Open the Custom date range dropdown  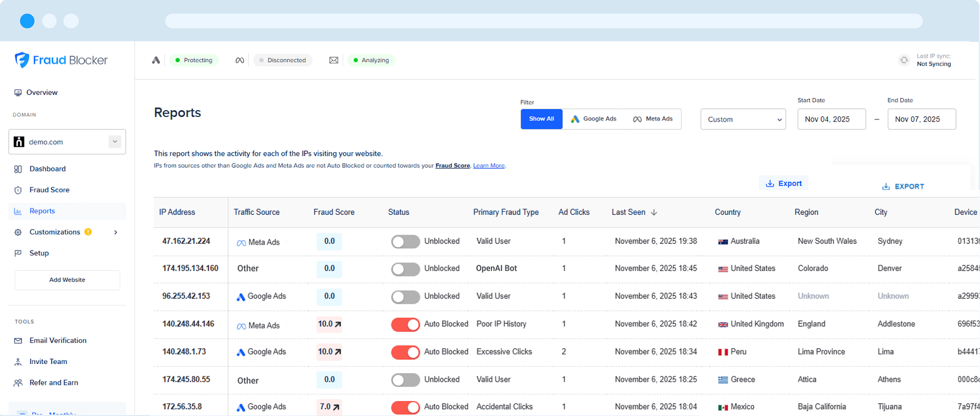point(742,119)
